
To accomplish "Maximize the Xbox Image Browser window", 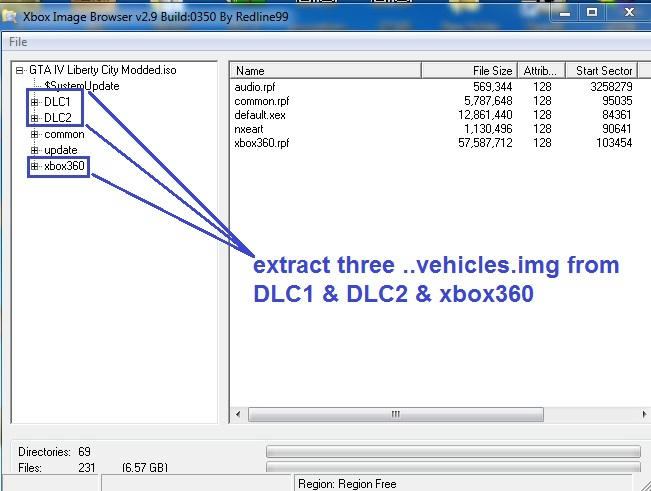I will 591,12.
